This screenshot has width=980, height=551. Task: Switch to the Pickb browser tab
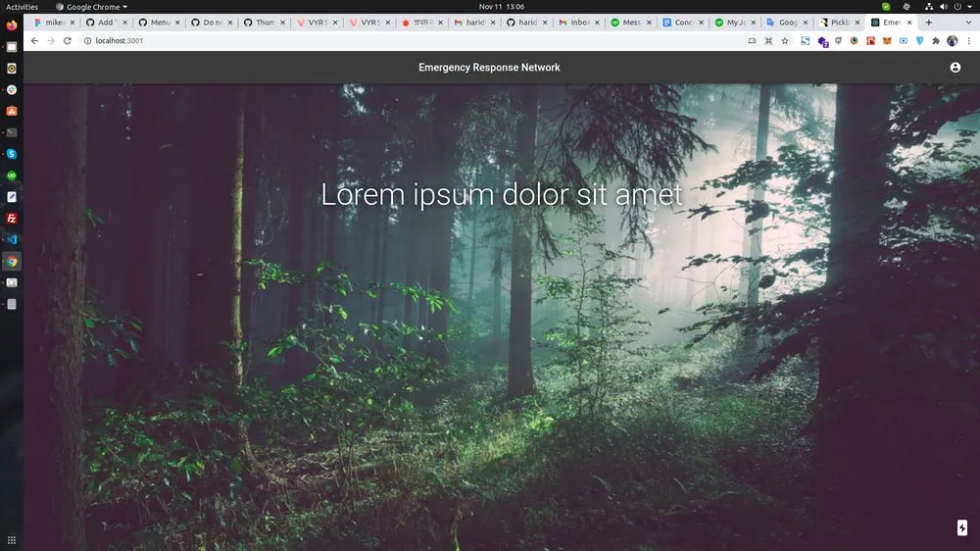[x=837, y=23]
